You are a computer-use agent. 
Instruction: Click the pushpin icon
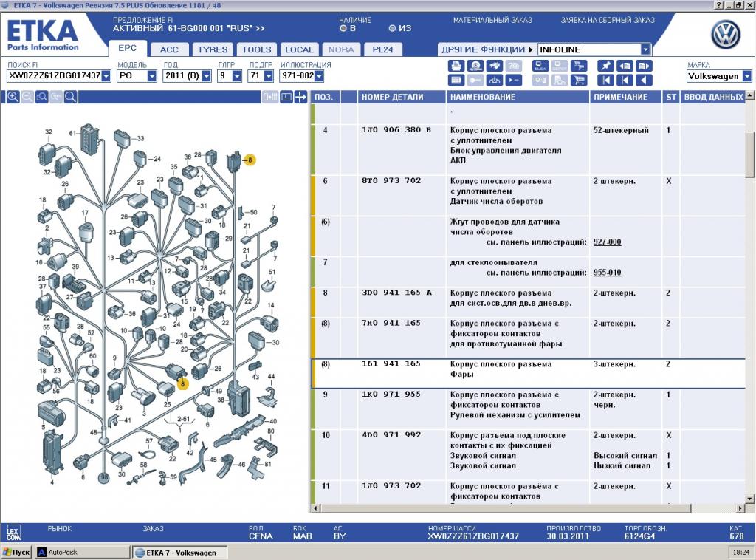point(605,66)
